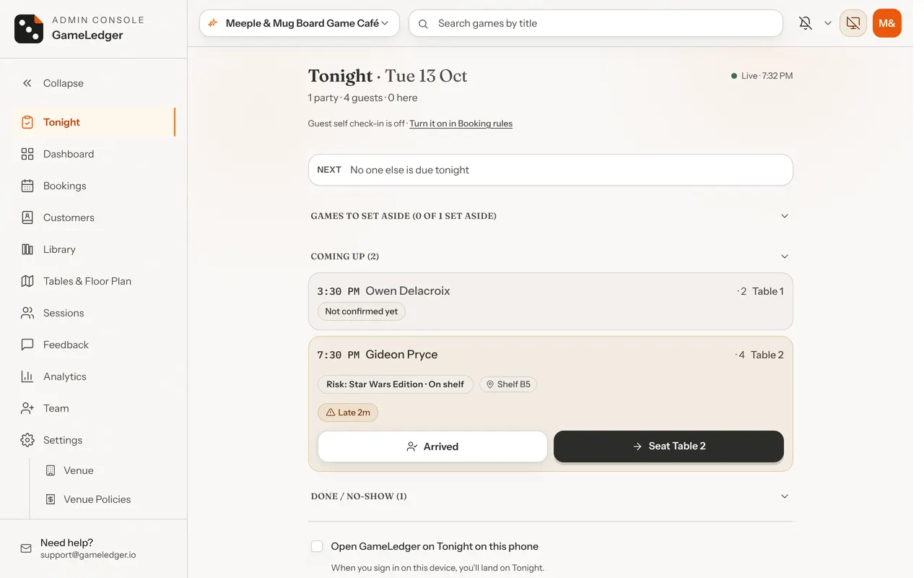Click the Team add-person icon
Image resolution: width=924 pixels, height=578 pixels.
click(27, 408)
